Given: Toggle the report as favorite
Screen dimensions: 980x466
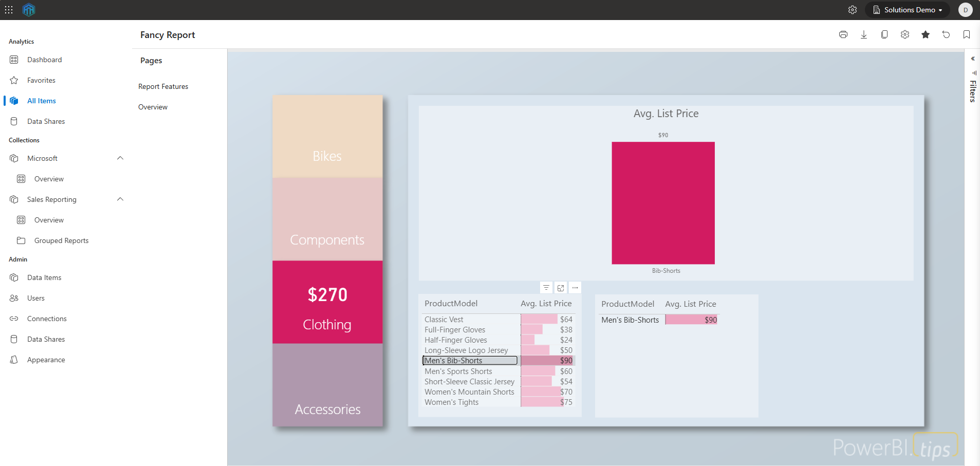Looking at the screenshot, I should pos(925,34).
